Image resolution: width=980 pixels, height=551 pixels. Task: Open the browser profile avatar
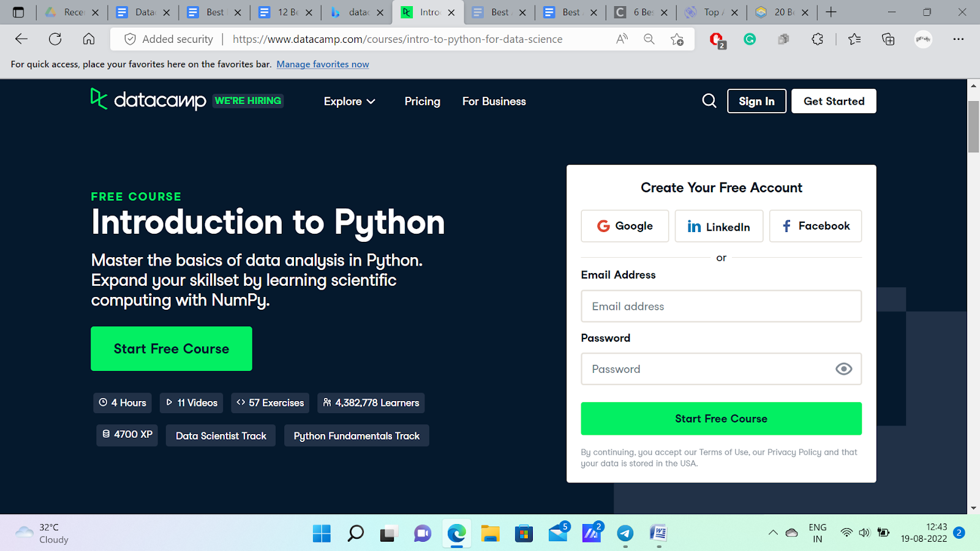(923, 39)
